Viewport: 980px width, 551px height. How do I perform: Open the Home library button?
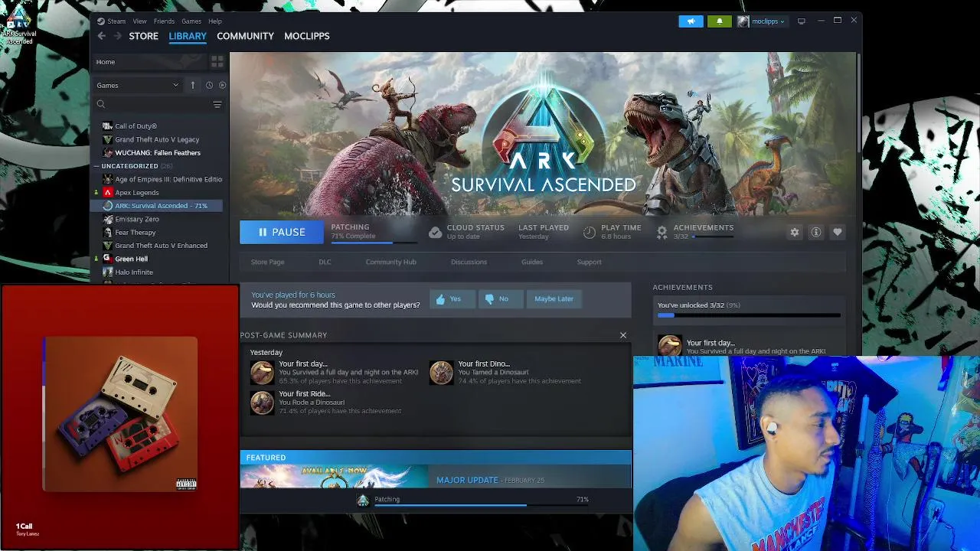click(150, 62)
